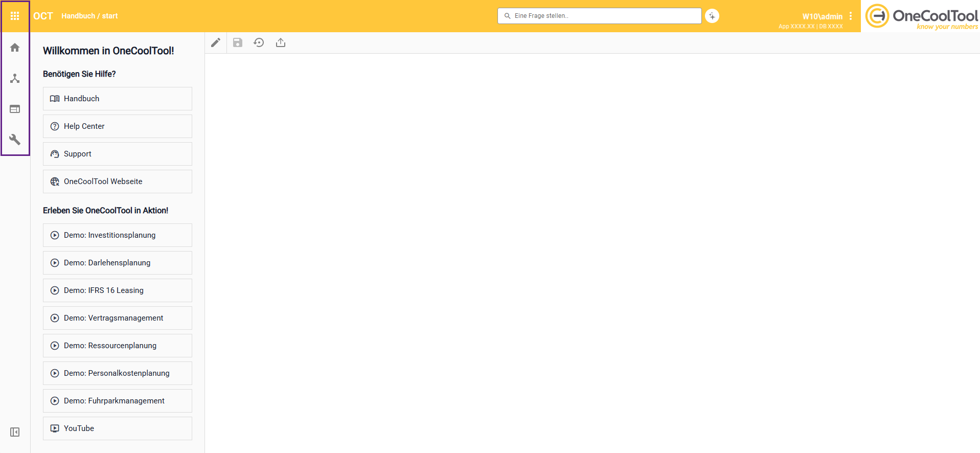Click the AI sparkle button beside search
Viewport: 980px width, 453px height.
click(712, 16)
